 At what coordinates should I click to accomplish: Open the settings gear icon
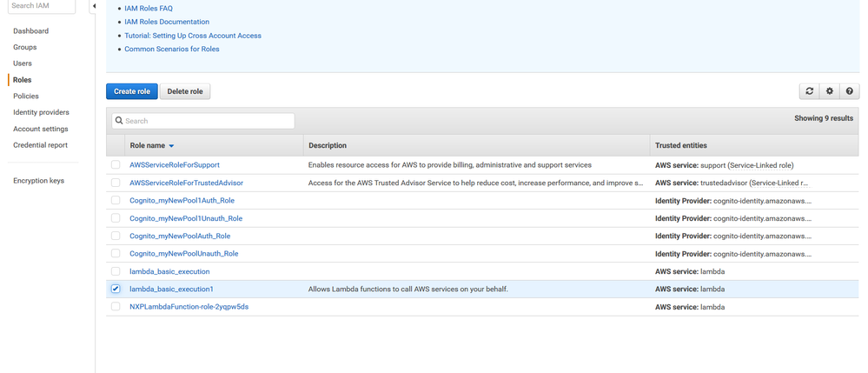[830, 91]
